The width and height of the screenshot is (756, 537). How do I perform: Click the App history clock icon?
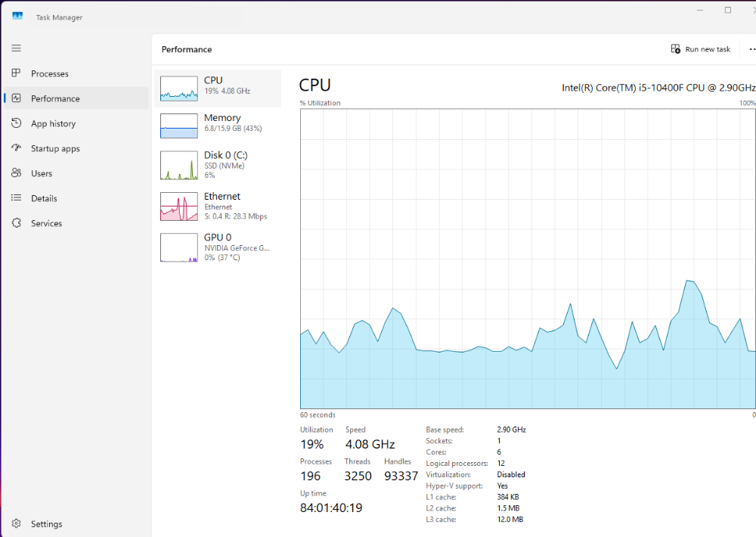point(17,123)
